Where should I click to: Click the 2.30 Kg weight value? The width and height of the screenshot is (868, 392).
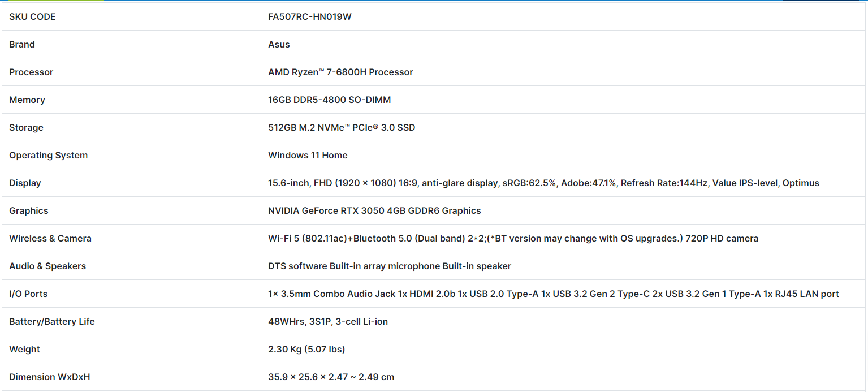pyautogui.click(x=306, y=350)
